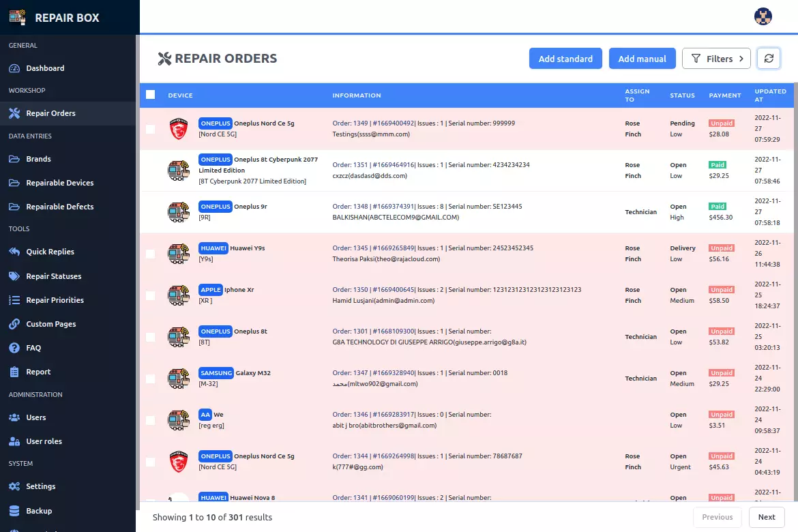Click the Paid badge for order 1351
The image size is (798, 532).
(x=718, y=165)
